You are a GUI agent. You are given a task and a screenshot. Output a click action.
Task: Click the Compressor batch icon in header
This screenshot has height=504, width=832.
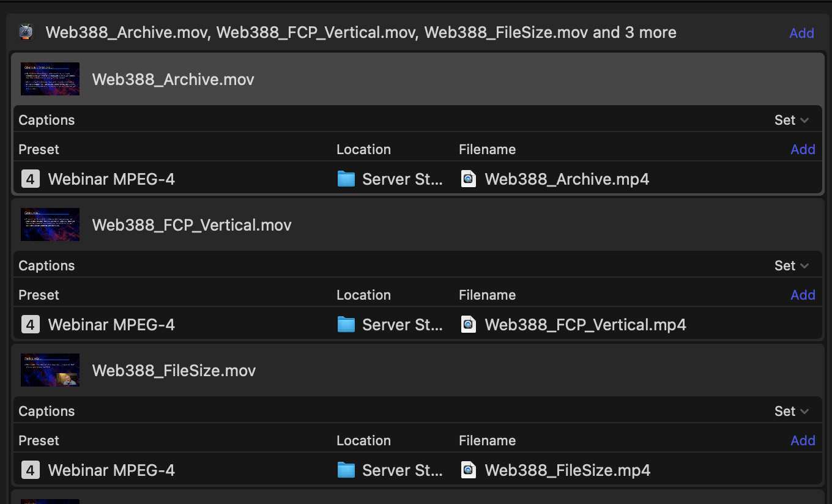coord(26,32)
